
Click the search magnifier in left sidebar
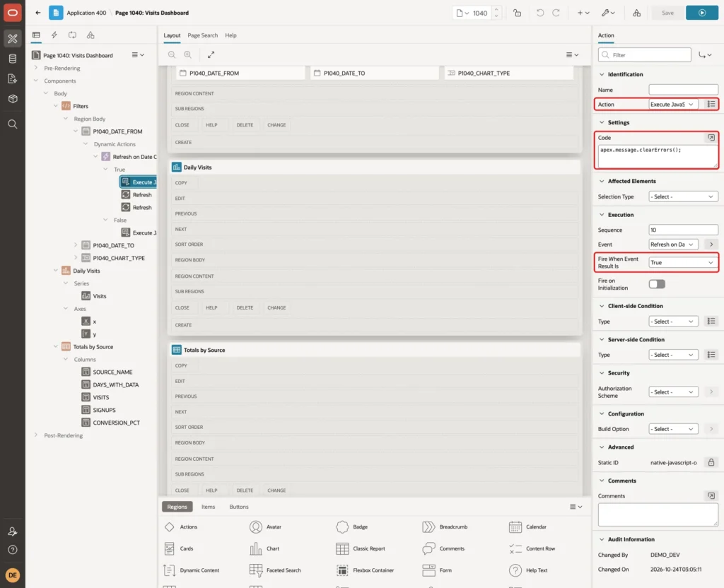pos(13,124)
